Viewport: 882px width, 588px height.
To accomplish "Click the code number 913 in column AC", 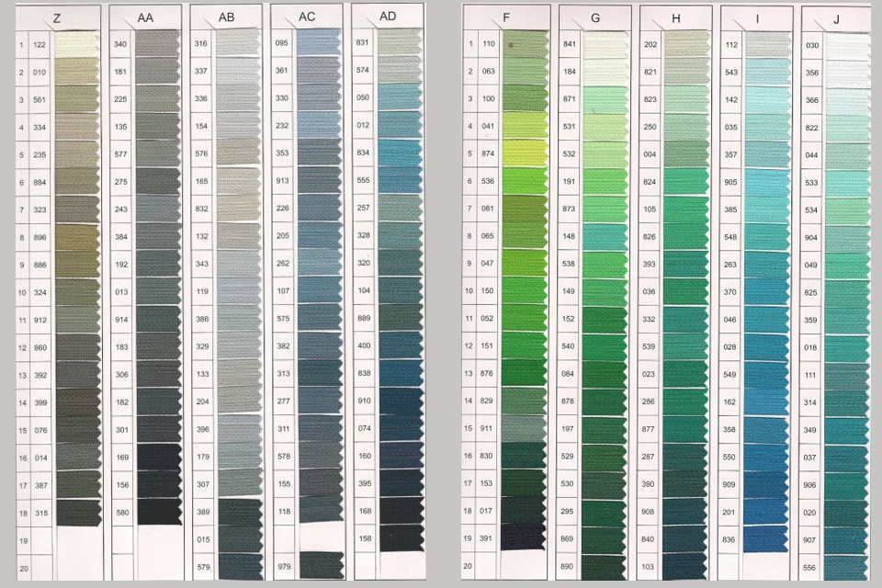I will coord(282,180).
